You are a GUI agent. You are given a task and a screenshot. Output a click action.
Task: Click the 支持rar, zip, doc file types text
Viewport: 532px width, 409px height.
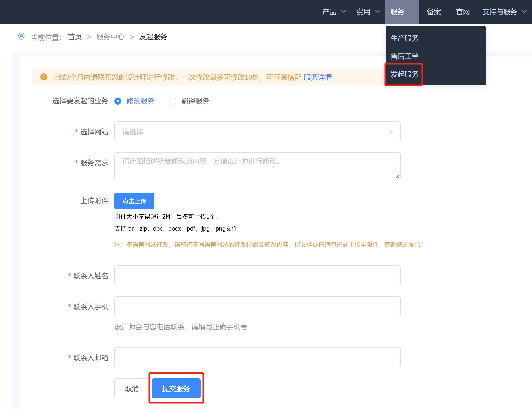176,228
